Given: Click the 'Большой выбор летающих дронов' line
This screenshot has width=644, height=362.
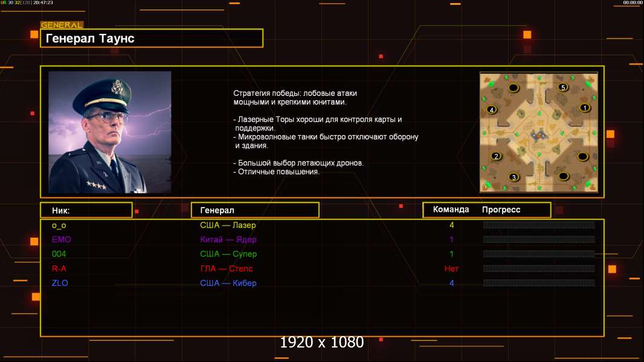Looking at the screenshot, I should coord(298,163).
